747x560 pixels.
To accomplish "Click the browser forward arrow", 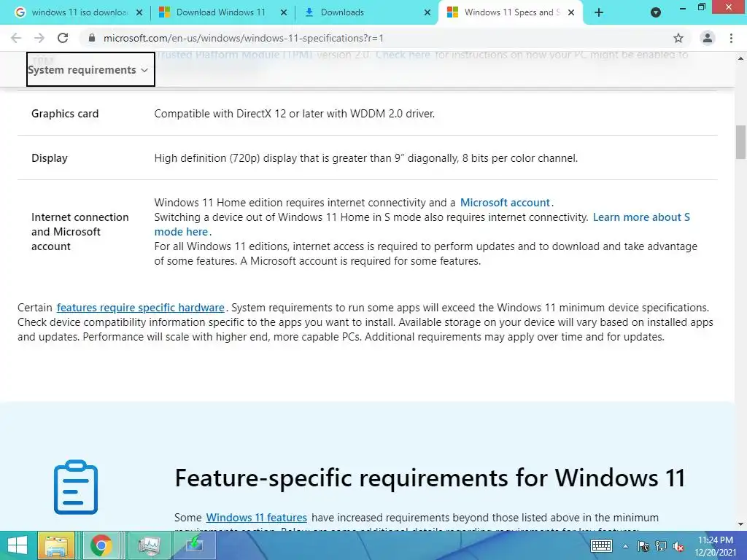I will pos(39,38).
